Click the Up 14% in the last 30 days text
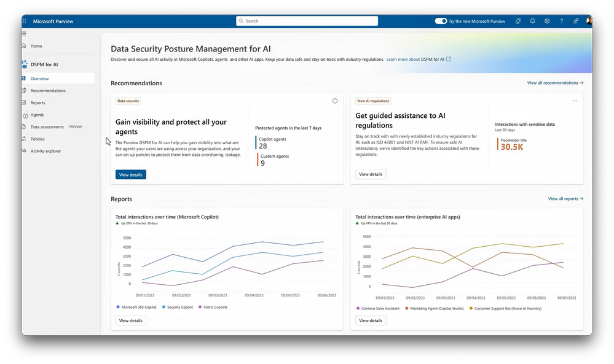 (379, 223)
